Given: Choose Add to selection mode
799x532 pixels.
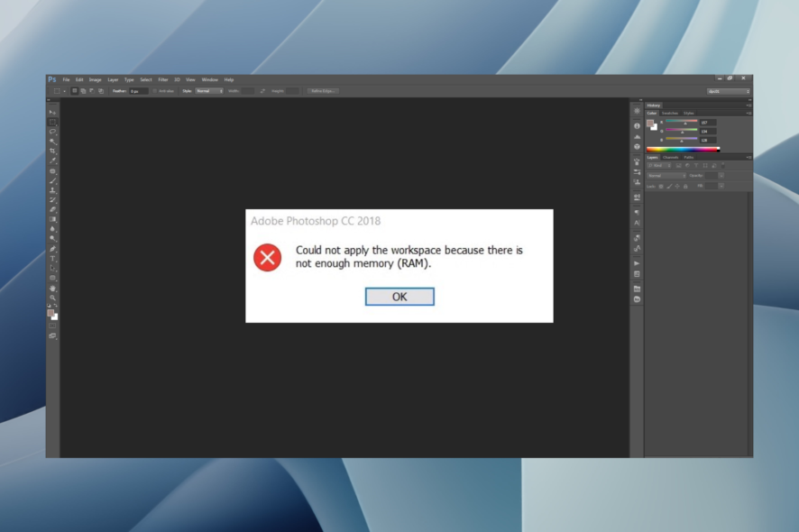Looking at the screenshot, I should (x=83, y=91).
